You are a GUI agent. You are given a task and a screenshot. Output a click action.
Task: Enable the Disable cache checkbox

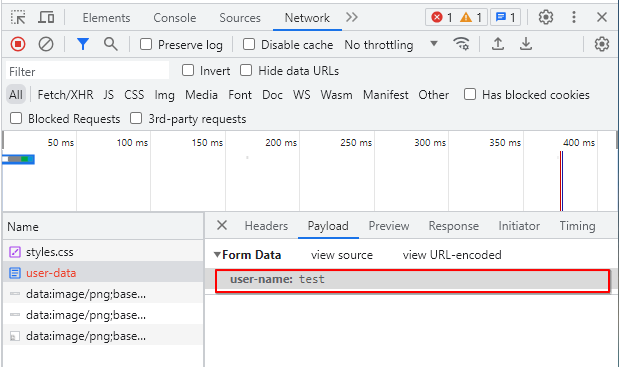click(x=248, y=44)
